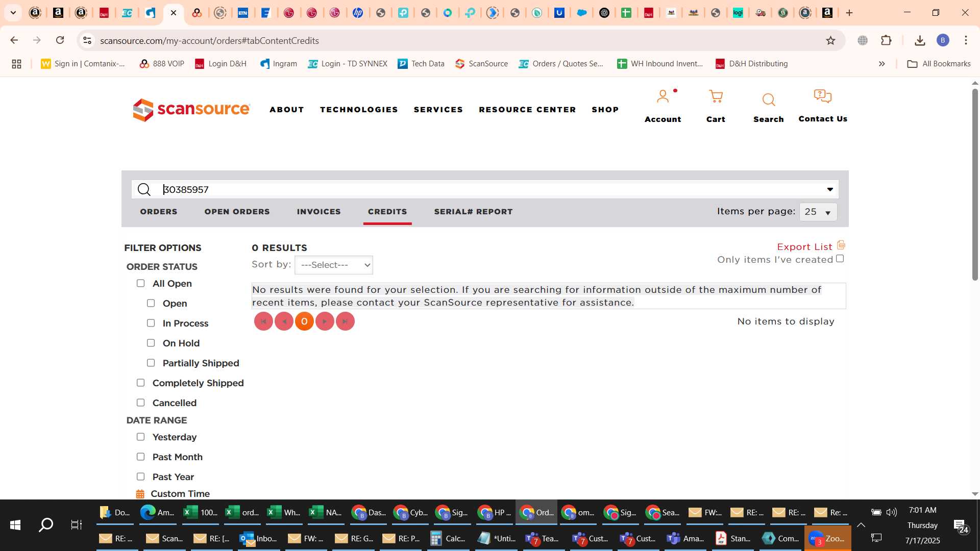Check the On Hold filter
Screen dimensions: 980x551
pos(151,343)
